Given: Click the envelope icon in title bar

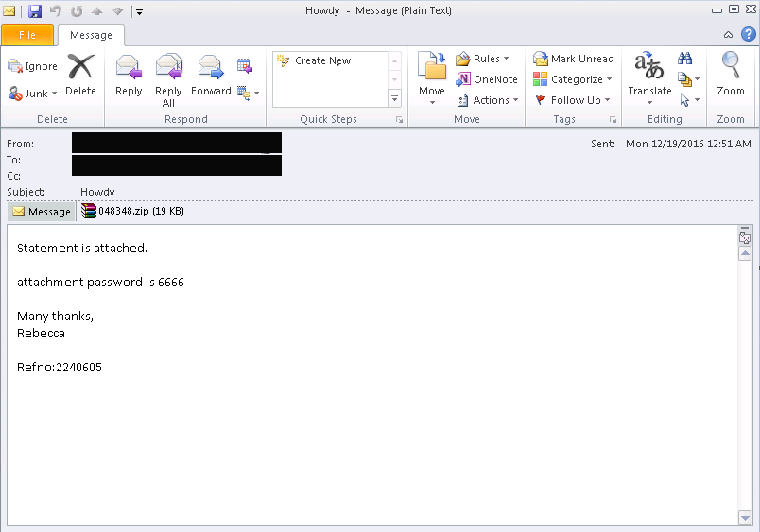Looking at the screenshot, I should [x=9, y=10].
